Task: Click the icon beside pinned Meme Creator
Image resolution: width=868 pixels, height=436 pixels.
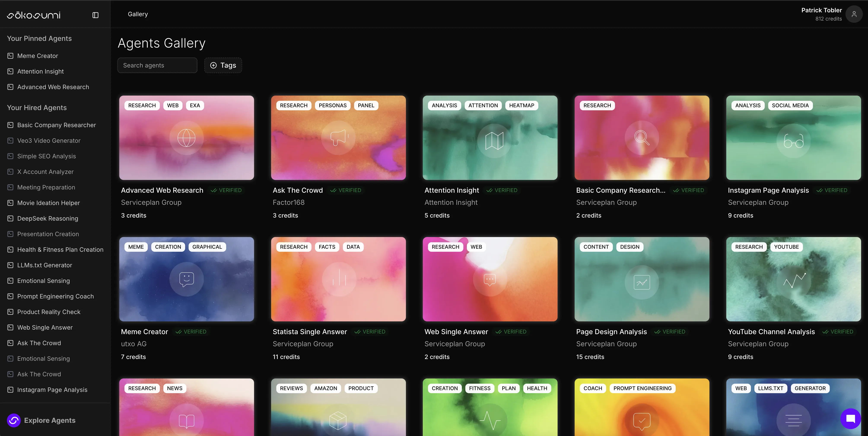Action: click(x=10, y=56)
